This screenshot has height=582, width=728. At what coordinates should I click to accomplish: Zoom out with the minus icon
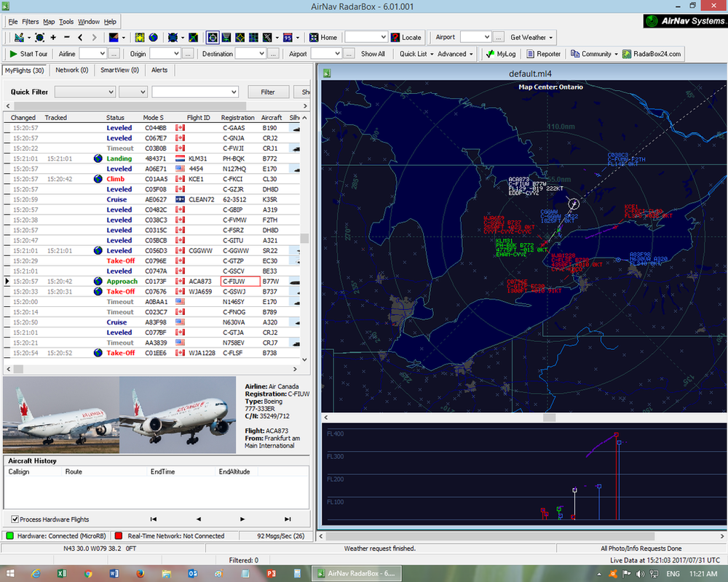coord(67,38)
